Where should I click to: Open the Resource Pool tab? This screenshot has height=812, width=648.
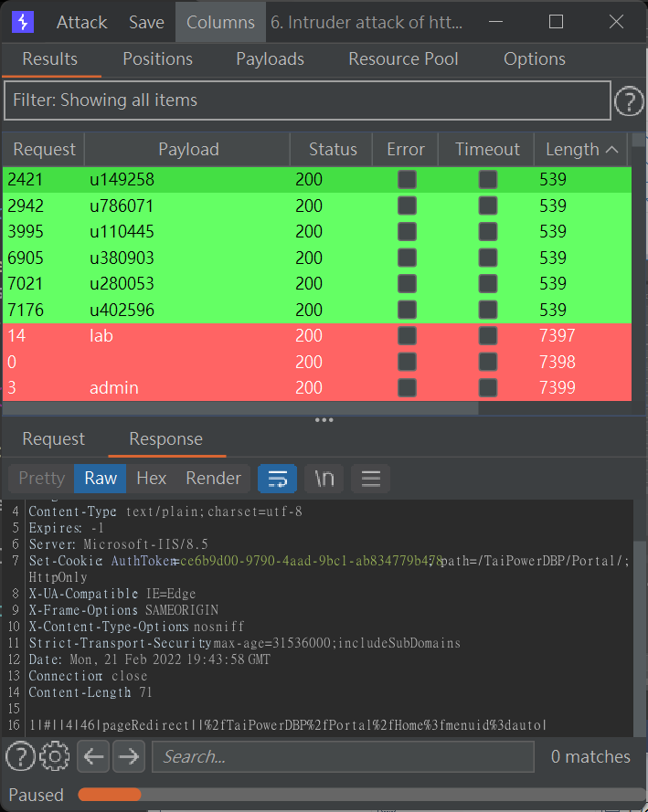403,59
